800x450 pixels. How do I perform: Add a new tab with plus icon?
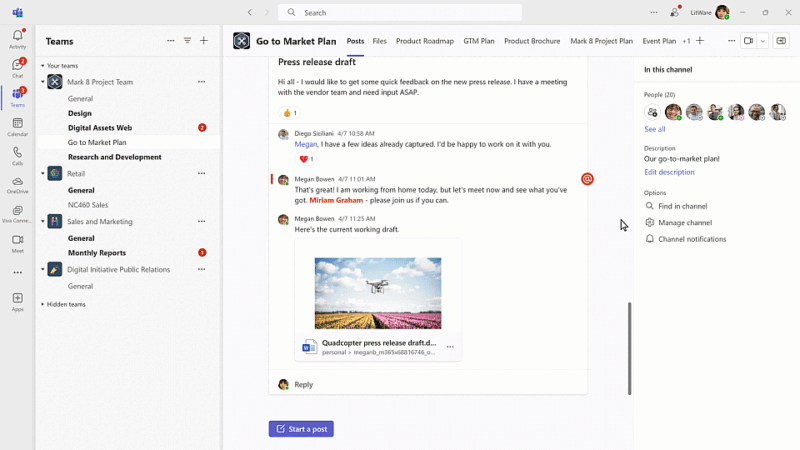coord(700,41)
